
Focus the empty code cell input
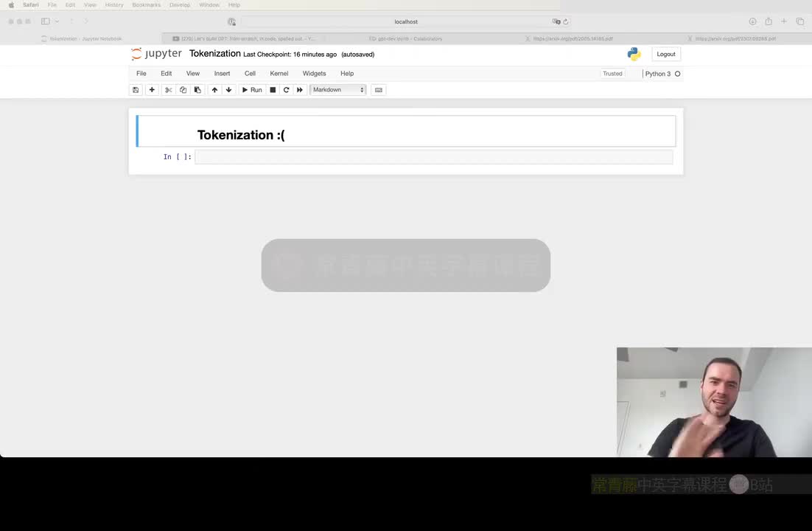[434, 156]
